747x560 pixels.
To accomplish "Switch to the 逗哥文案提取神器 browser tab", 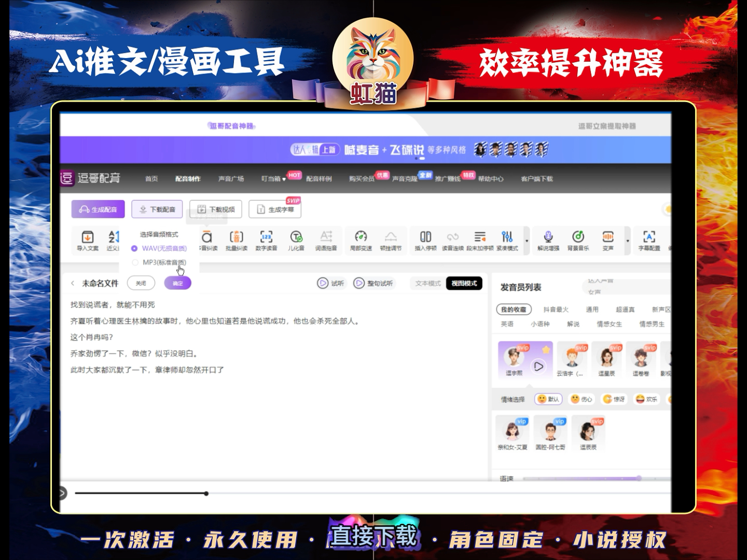I will click(607, 126).
